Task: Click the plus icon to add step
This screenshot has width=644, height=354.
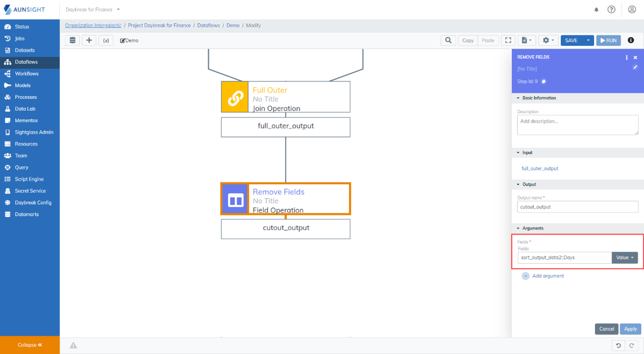Action: tap(89, 40)
